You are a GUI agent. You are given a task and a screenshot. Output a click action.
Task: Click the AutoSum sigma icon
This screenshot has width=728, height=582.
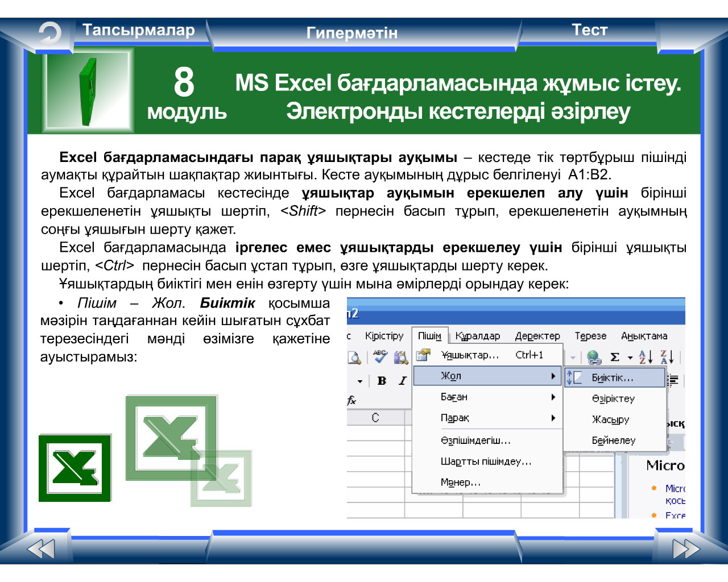615,357
